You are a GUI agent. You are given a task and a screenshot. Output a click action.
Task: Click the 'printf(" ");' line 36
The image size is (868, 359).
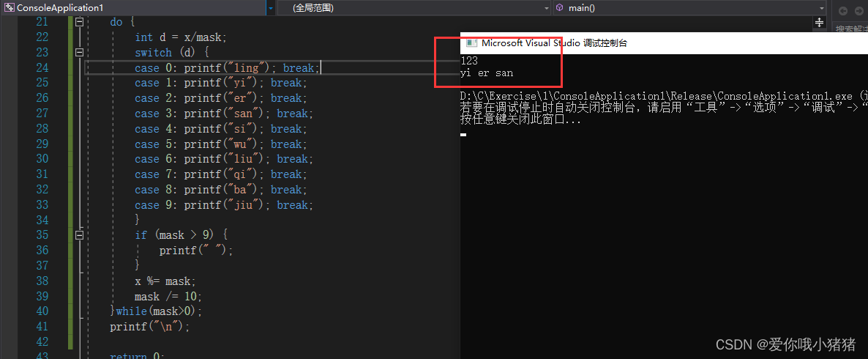click(196, 251)
